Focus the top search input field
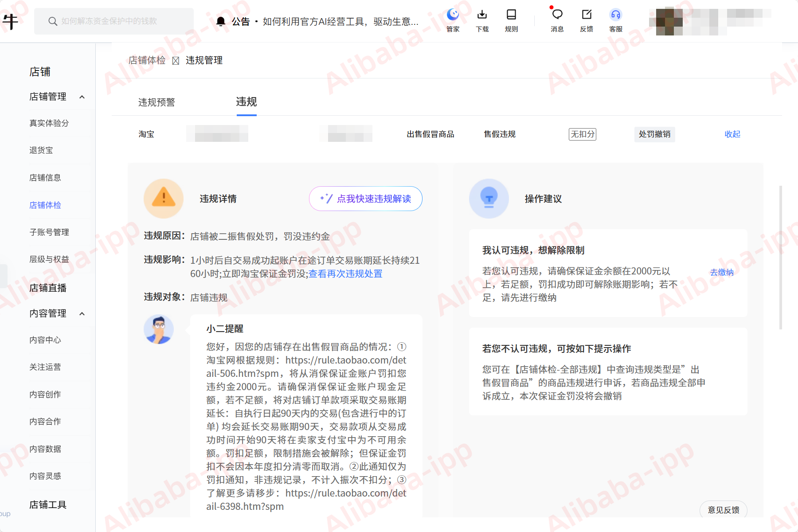798x532 pixels. (x=114, y=21)
